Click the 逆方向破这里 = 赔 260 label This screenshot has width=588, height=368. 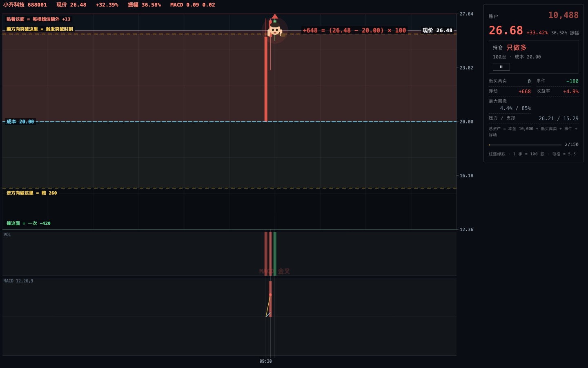click(x=31, y=193)
